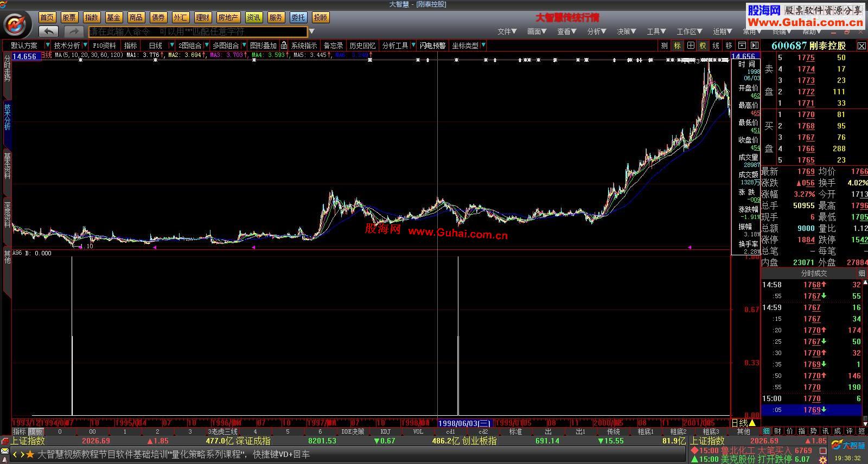Open the 文件 menu
The image size is (868, 464).
click(507, 31)
